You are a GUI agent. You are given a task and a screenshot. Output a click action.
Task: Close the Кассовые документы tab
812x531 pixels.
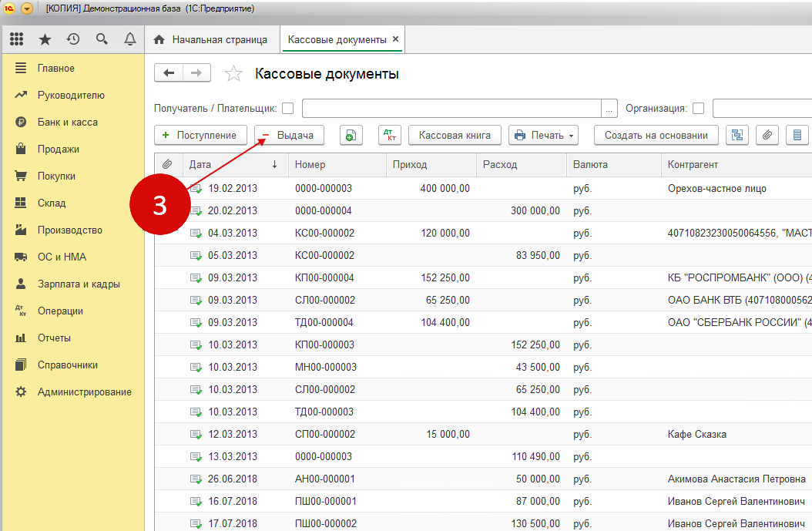pos(395,39)
